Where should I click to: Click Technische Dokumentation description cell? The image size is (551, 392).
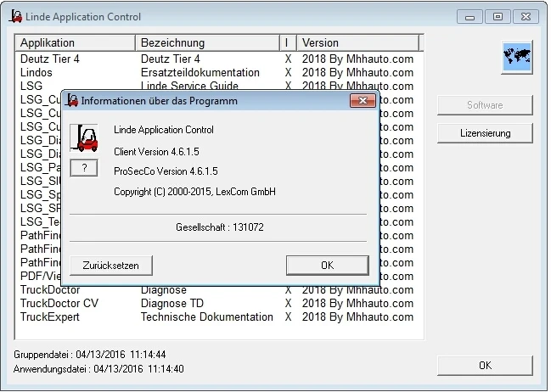click(x=206, y=316)
